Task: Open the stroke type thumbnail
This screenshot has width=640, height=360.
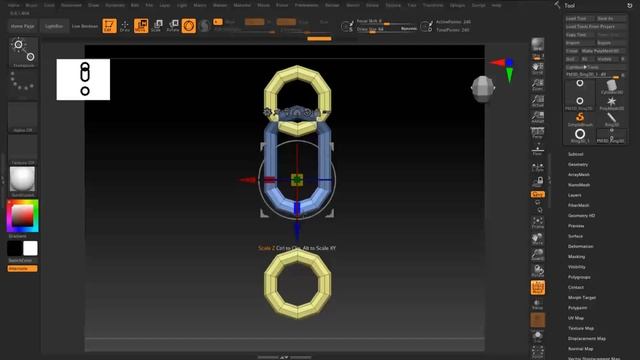Action: 23,52
